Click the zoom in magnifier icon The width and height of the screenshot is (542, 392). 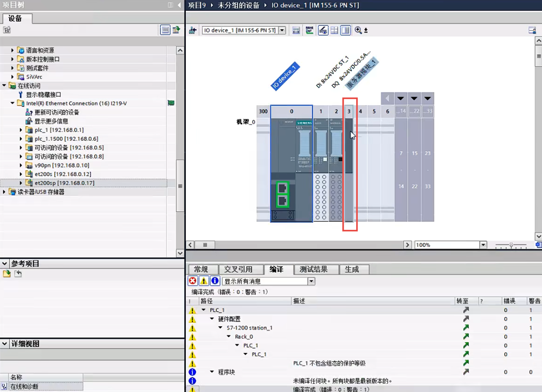[x=358, y=30]
